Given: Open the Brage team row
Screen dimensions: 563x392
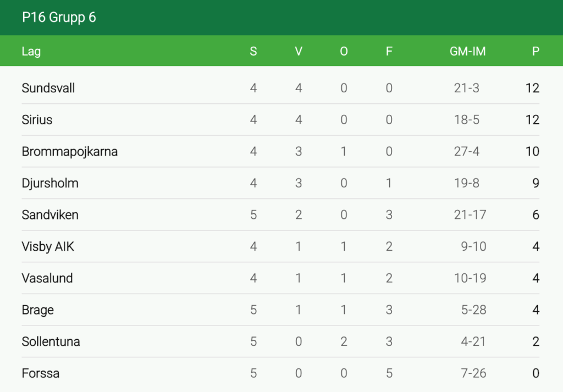Looking at the screenshot, I should pos(38,310).
